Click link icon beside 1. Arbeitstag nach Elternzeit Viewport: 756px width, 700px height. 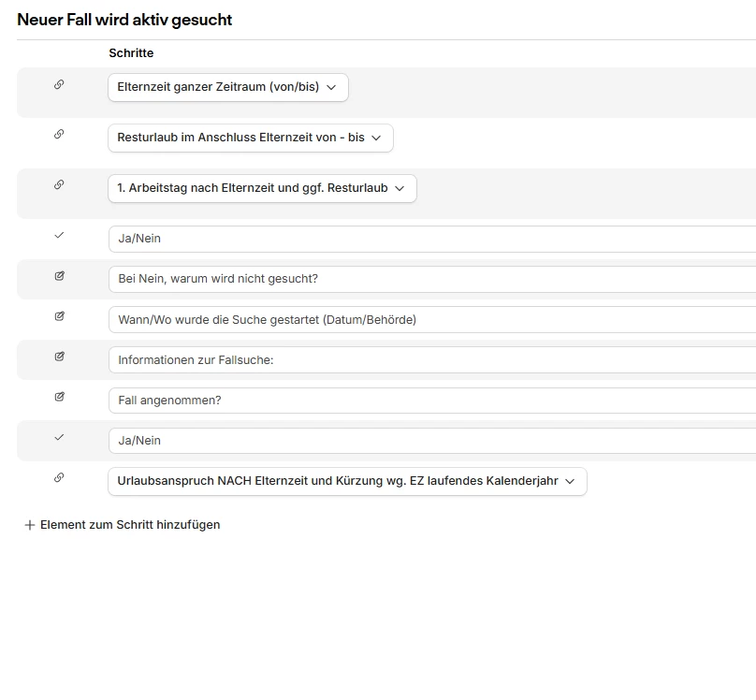click(x=59, y=184)
